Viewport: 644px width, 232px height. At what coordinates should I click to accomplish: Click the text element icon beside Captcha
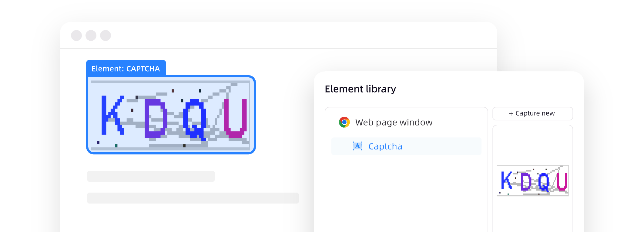coord(357,146)
